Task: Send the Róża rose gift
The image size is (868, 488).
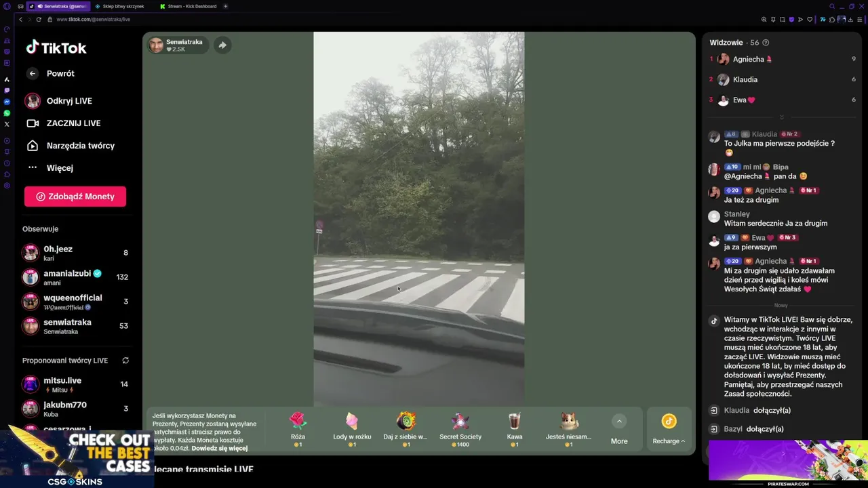Action: [x=298, y=430]
